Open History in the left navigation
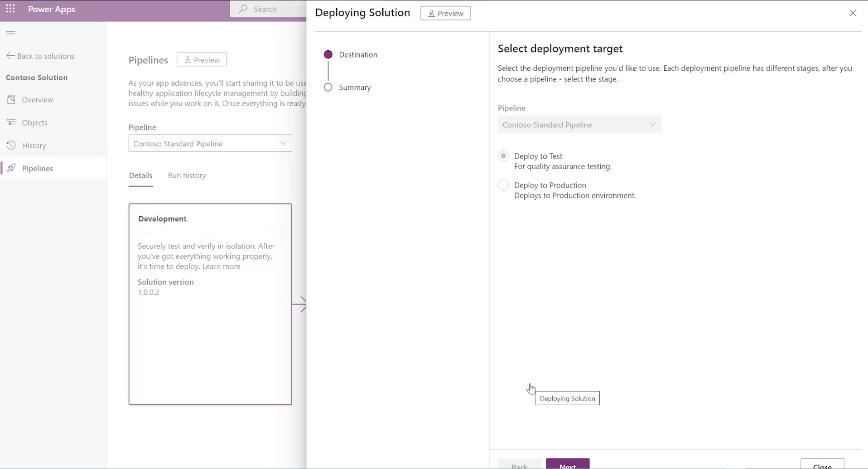The width and height of the screenshot is (868, 469). tap(53, 145)
